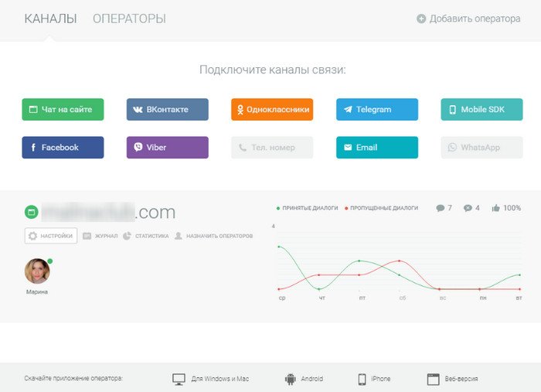Click the thumbs-up icon showing 100%
The width and height of the screenshot is (541, 392).
click(x=496, y=208)
